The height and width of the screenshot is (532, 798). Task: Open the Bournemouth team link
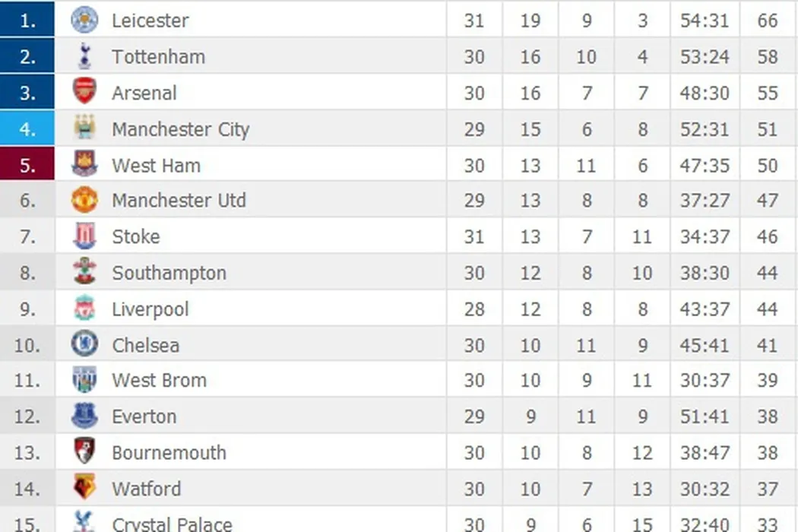point(169,452)
